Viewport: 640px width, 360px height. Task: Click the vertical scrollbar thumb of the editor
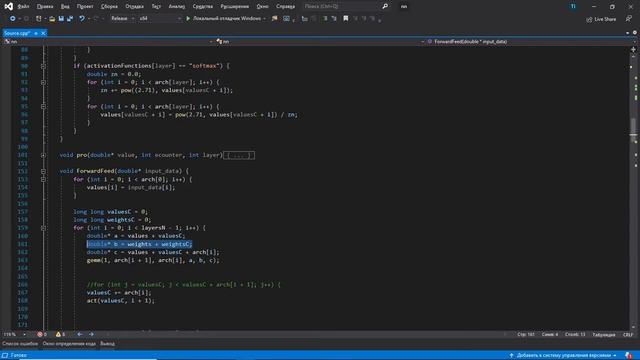[x=633, y=130]
